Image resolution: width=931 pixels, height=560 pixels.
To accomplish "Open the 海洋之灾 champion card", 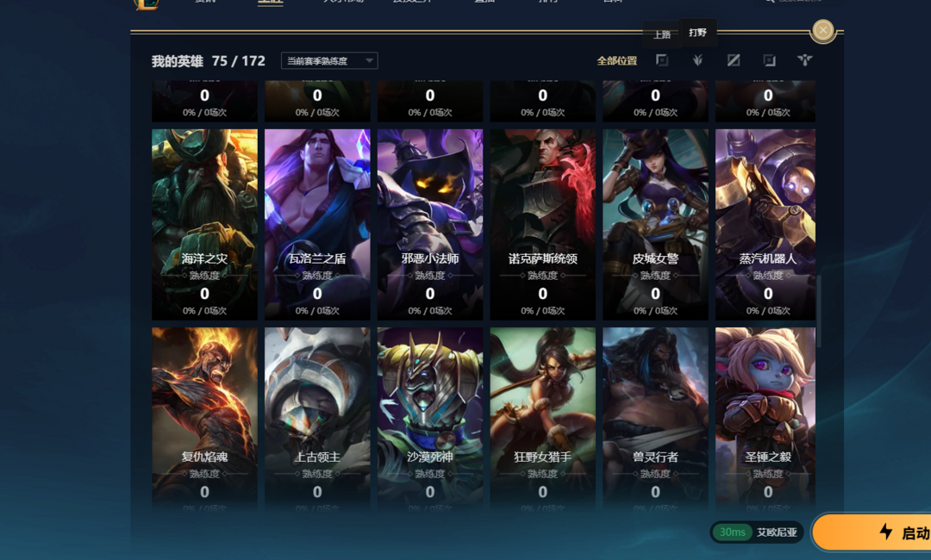I will (204, 224).
